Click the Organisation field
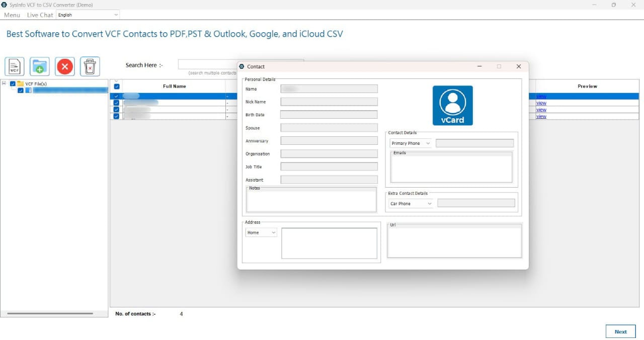Viewport: 644px width, 340px height. [329, 153]
